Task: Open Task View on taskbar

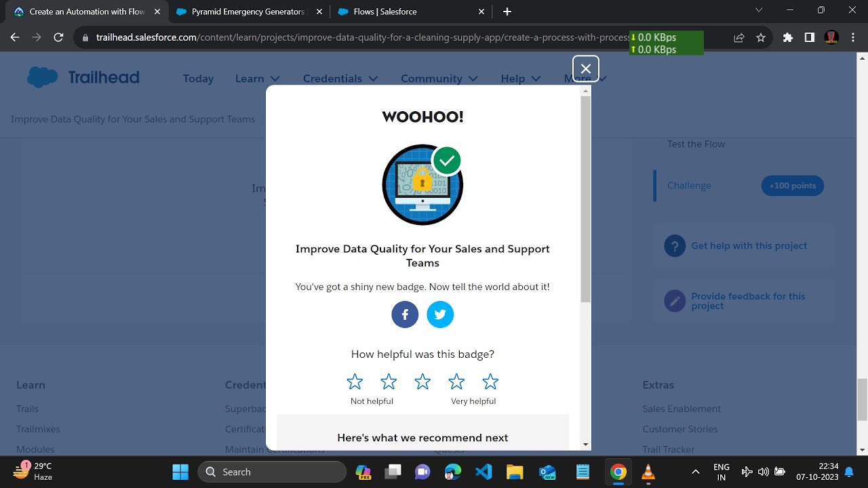Action: (x=393, y=472)
